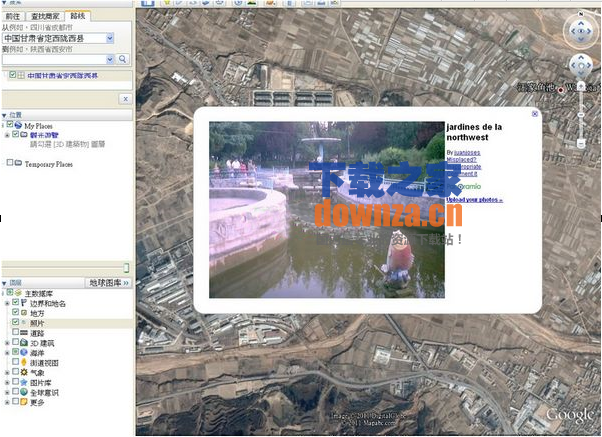Select the 路线 tab

(x=78, y=16)
